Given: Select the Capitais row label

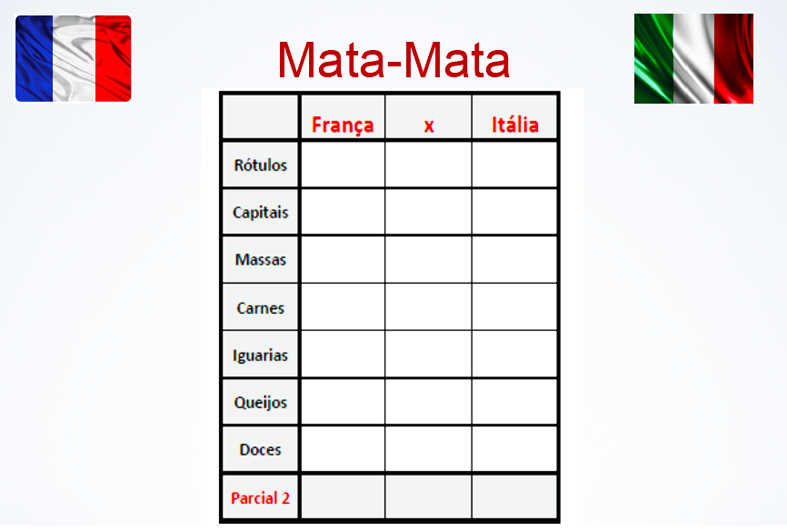Looking at the screenshot, I should pos(260,212).
